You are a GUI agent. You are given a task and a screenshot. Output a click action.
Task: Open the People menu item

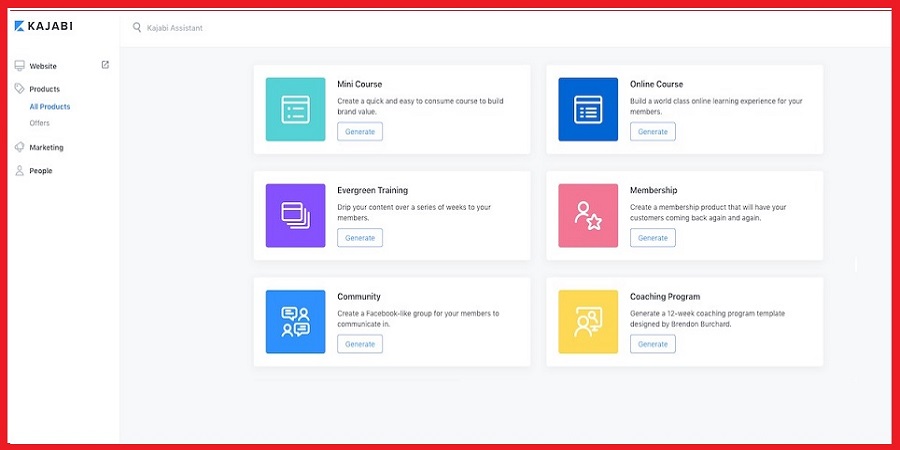click(x=41, y=170)
